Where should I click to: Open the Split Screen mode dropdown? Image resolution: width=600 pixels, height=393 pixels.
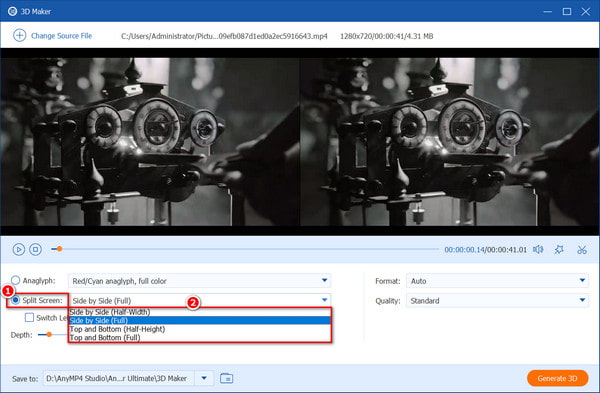(x=199, y=300)
